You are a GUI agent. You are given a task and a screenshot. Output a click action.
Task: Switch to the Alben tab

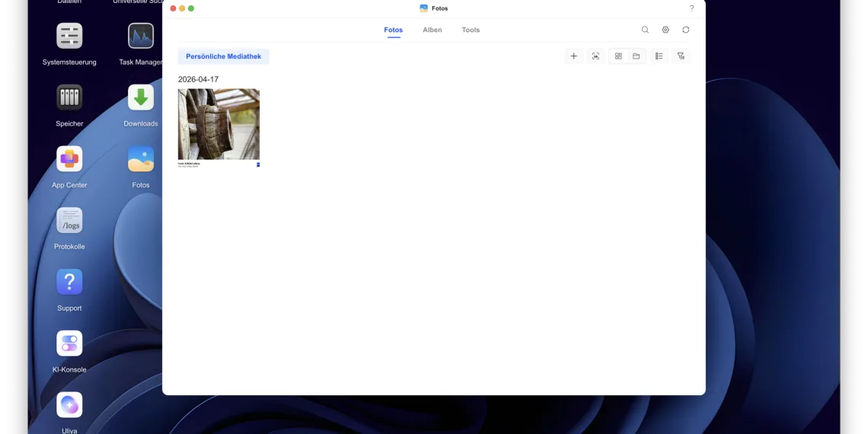tap(432, 30)
